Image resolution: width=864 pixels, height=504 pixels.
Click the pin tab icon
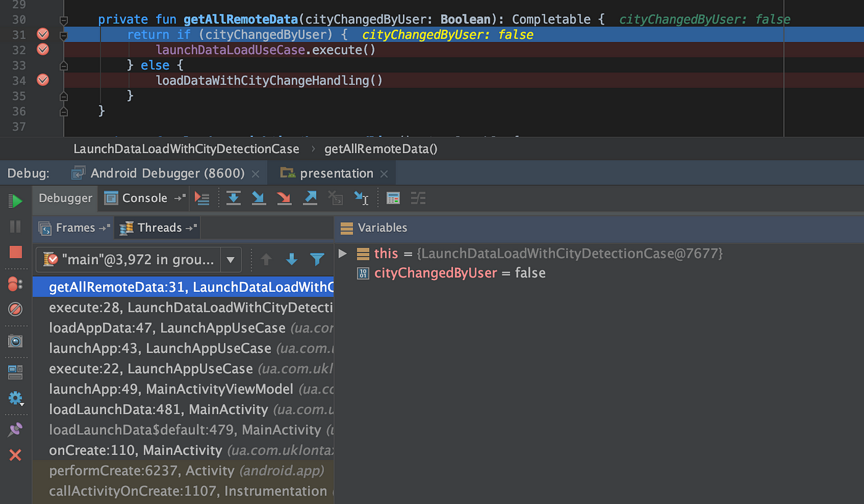click(15, 429)
